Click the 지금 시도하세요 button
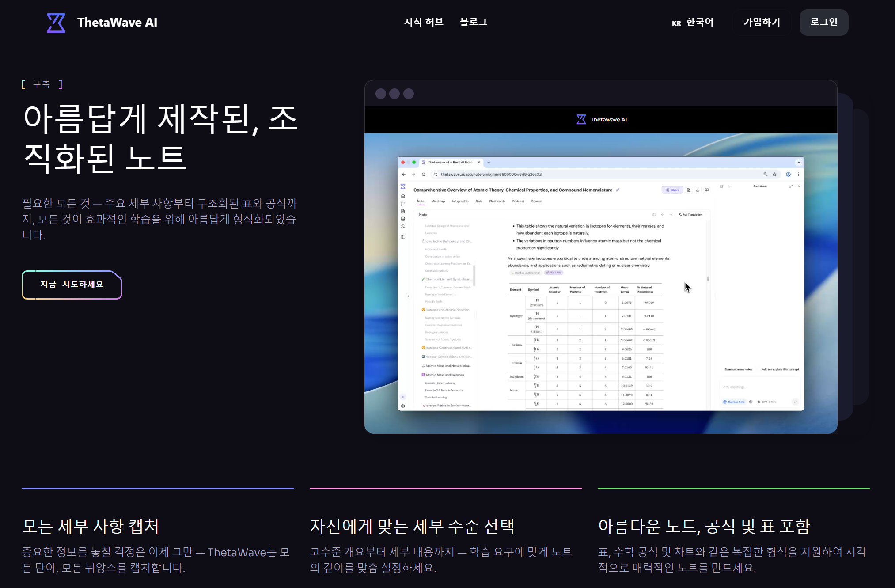 click(x=72, y=285)
